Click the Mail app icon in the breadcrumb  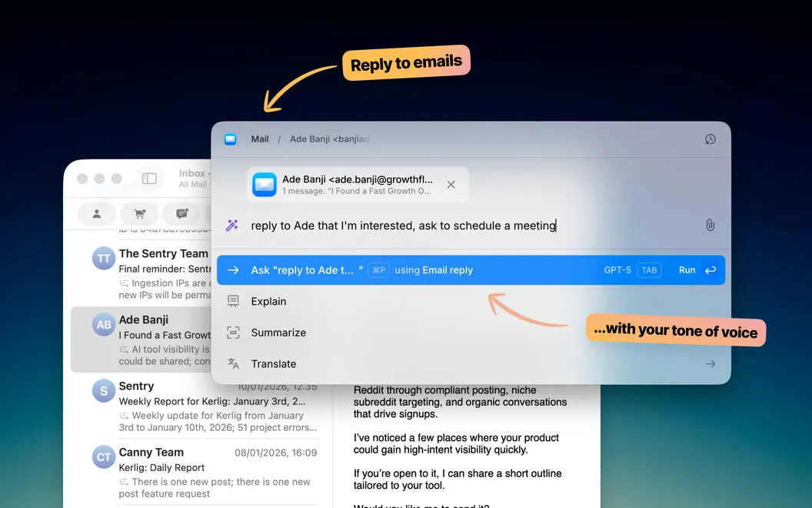click(x=231, y=139)
